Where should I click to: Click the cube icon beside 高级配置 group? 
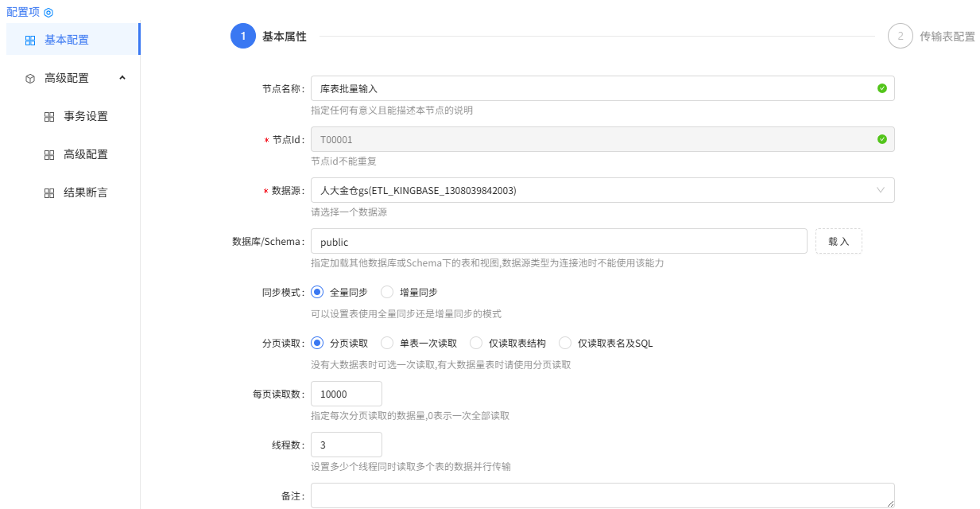point(30,78)
